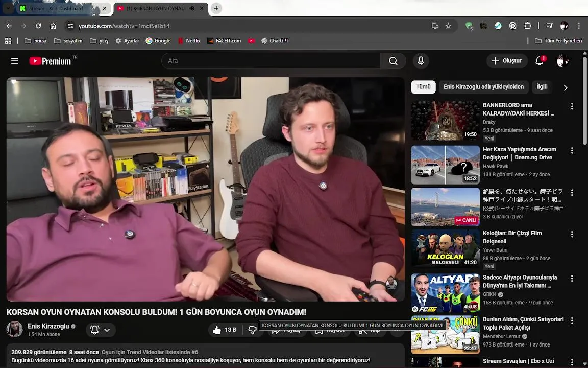
Task: Open the browser media control icon
Action: click(x=549, y=26)
